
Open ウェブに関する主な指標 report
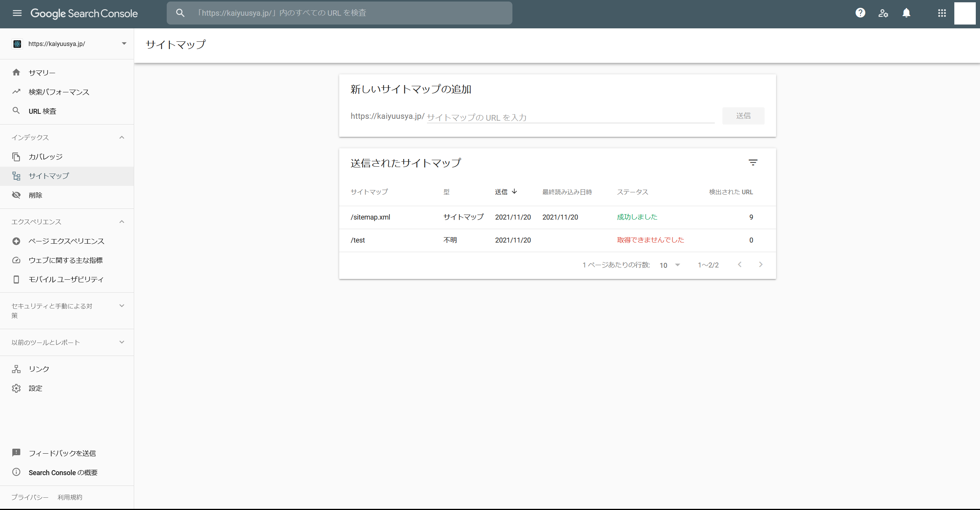click(x=67, y=260)
